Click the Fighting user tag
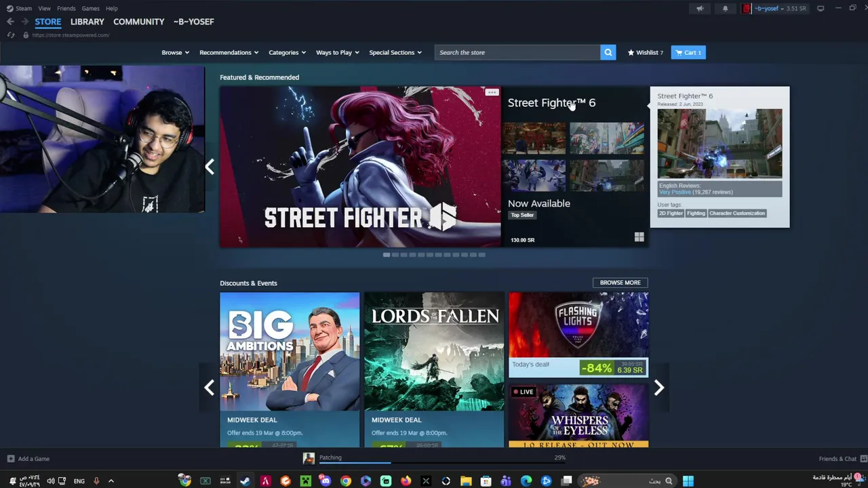Viewport: 868px width, 488px height. (696, 213)
